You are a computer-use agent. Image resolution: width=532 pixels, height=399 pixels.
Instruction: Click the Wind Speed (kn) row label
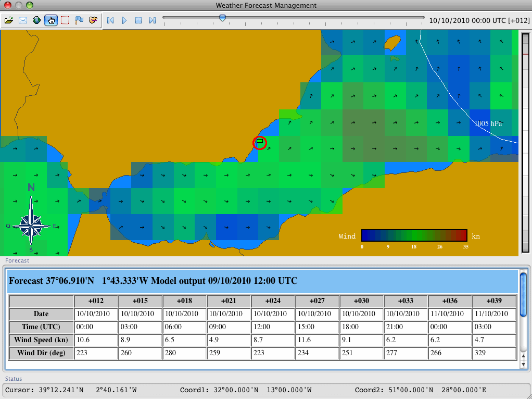[x=42, y=340]
